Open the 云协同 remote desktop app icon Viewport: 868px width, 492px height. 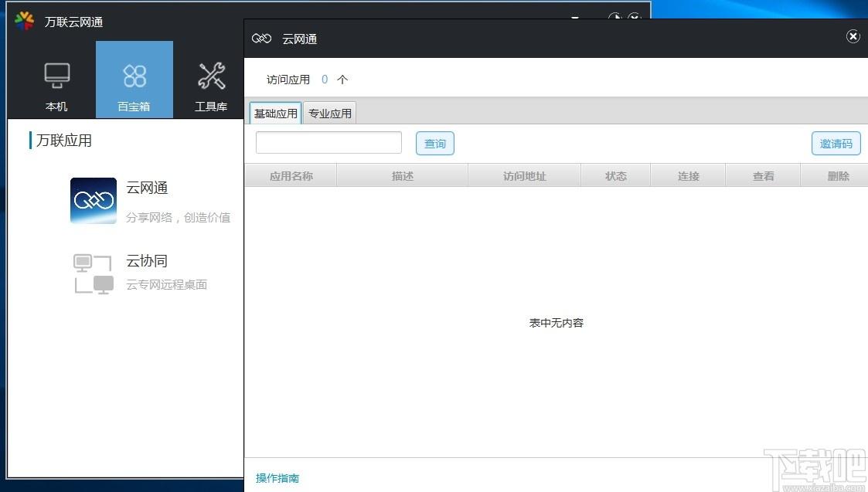click(94, 273)
